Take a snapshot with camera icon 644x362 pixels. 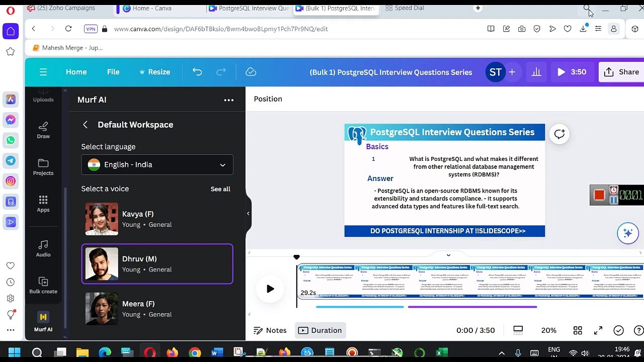522,29
